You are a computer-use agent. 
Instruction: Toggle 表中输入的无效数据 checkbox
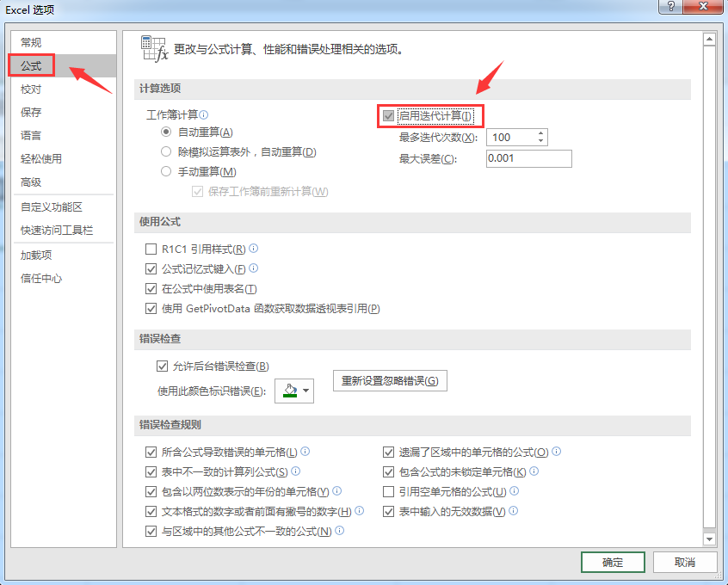pyautogui.click(x=389, y=512)
